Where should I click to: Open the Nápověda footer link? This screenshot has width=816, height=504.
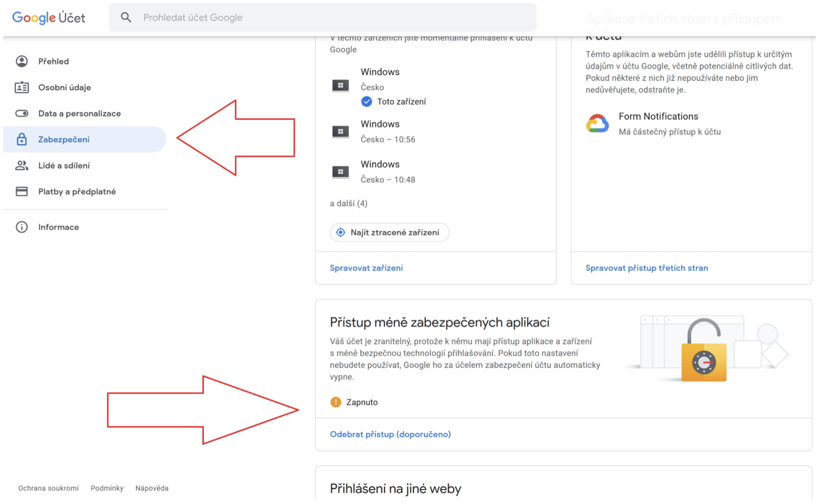[152, 488]
